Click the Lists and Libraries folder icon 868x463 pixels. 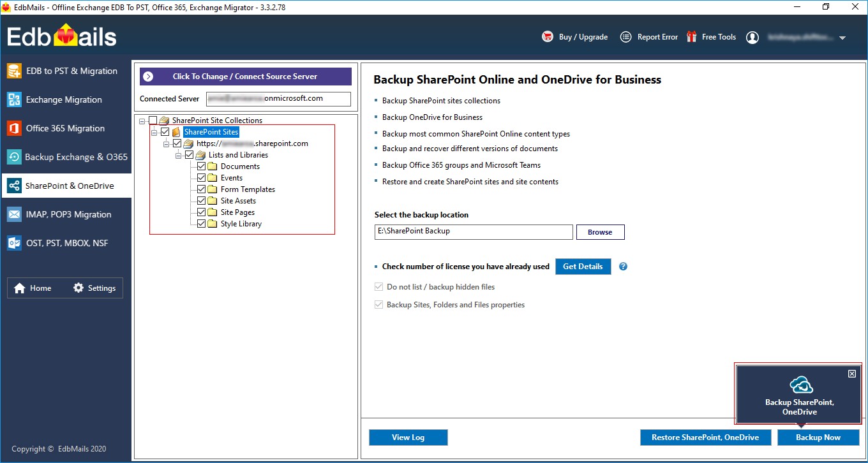coord(200,155)
